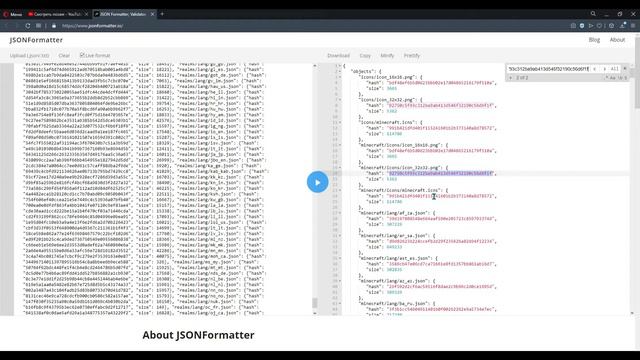
Task: Collapse the minecraft/lang/ar_sa.json node
Action: 340,236
